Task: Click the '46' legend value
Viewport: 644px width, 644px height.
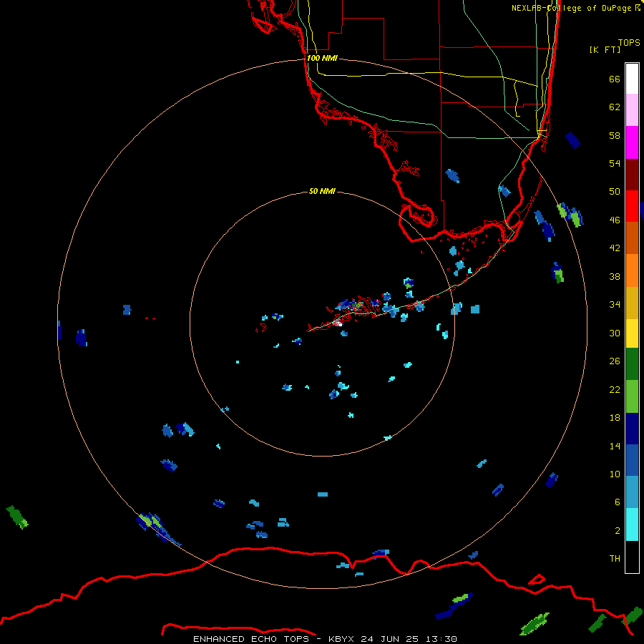Action: pyautogui.click(x=615, y=220)
